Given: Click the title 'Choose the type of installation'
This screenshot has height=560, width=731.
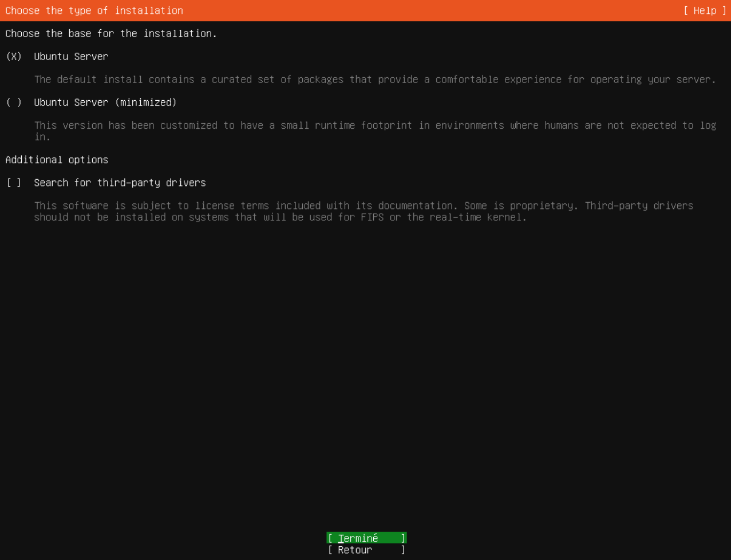Looking at the screenshot, I should 93,10.
